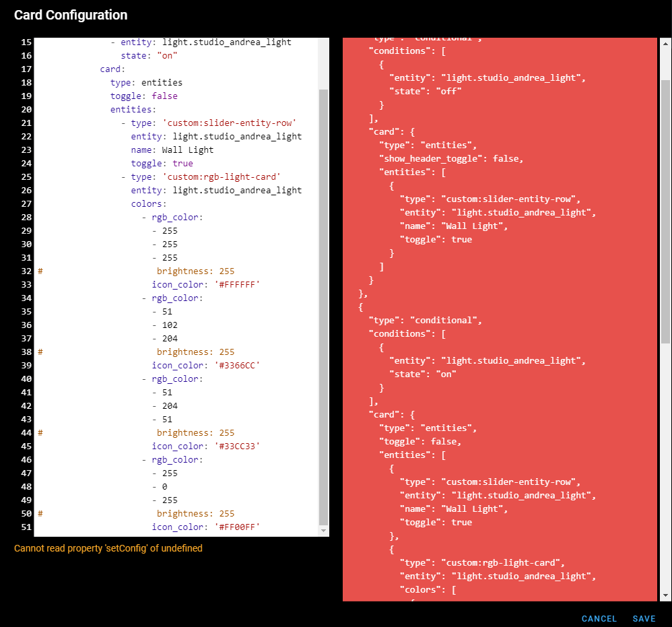Click the CANCEL button
This screenshot has height=627, width=672.
pyautogui.click(x=599, y=618)
